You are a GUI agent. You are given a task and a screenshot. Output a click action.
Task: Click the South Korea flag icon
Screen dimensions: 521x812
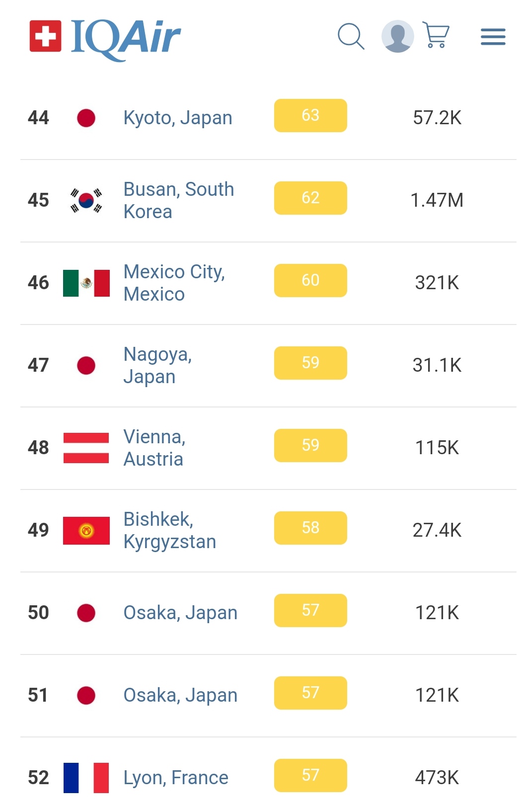click(x=86, y=200)
